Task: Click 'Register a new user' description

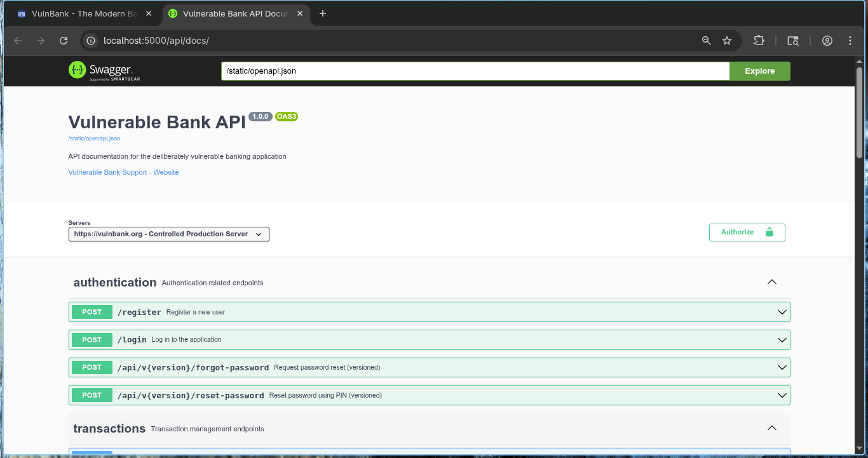Action: [x=196, y=312]
